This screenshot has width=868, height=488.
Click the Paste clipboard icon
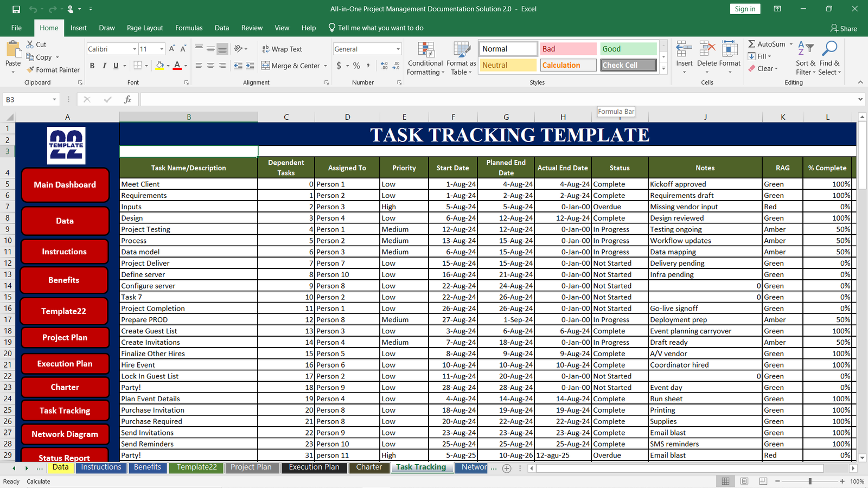click(x=13, y=50)
